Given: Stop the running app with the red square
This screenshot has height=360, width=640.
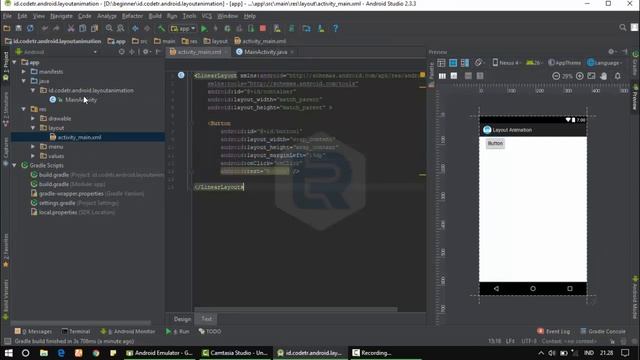Looking at the screenshot, I should (263, 28).
